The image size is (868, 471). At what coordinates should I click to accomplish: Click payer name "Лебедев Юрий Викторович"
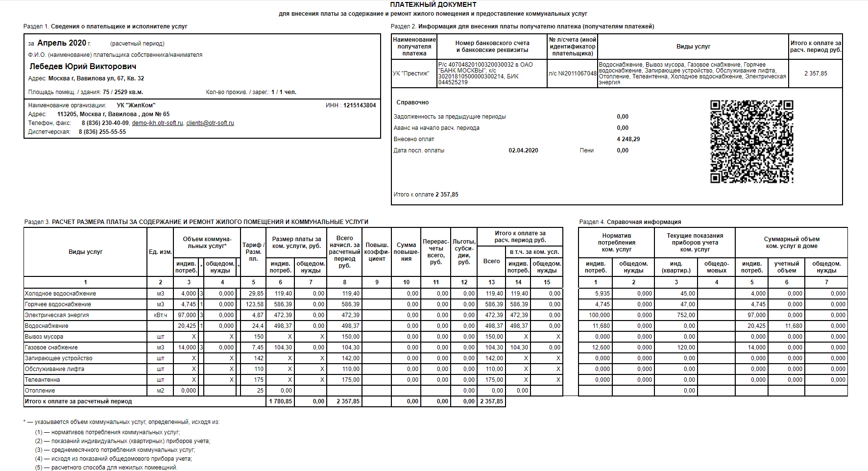[83, 66]
